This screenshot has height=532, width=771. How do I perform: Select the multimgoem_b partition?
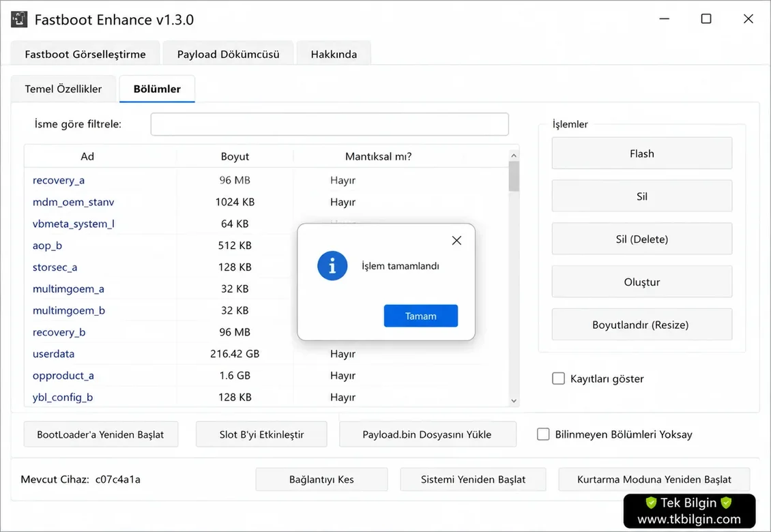(x=69, y=310)
